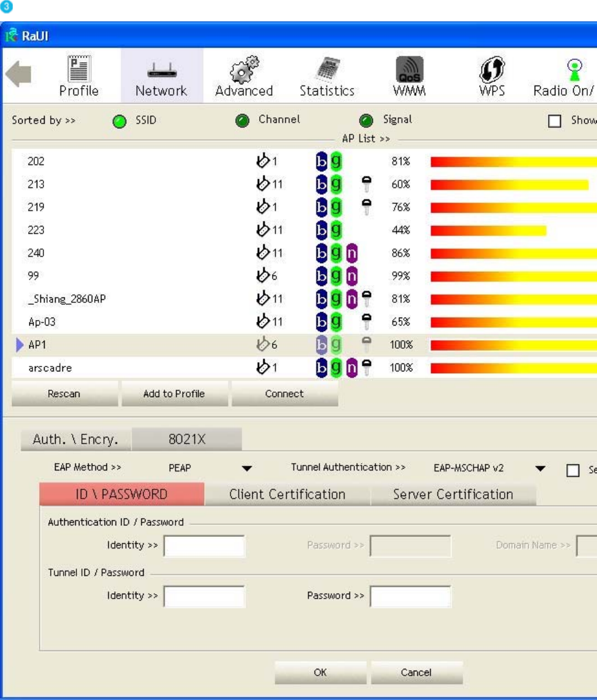Open the Statistics calculator icon

(327, 68)
